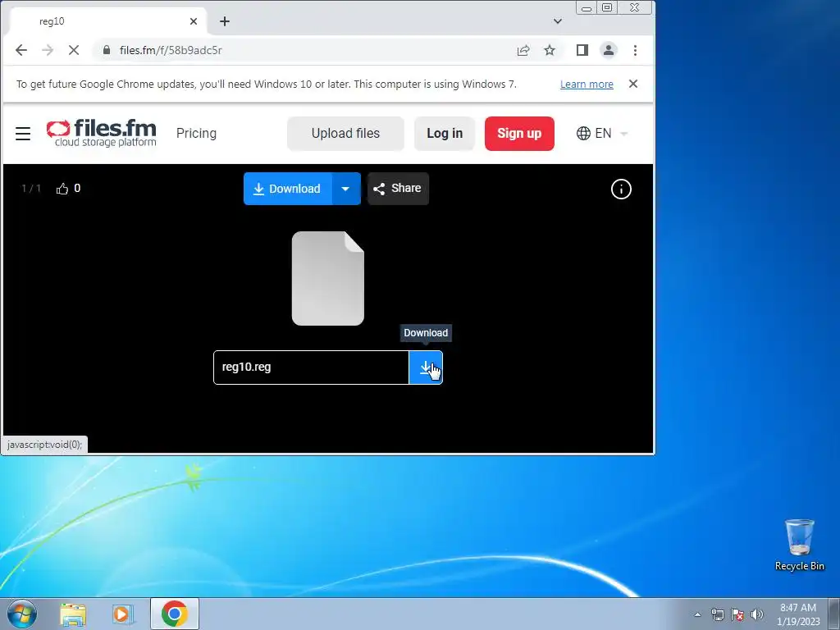840x630 pixels.
Task: Click the taskbar clock showing 8:47 AM
Action: (798, 614)
